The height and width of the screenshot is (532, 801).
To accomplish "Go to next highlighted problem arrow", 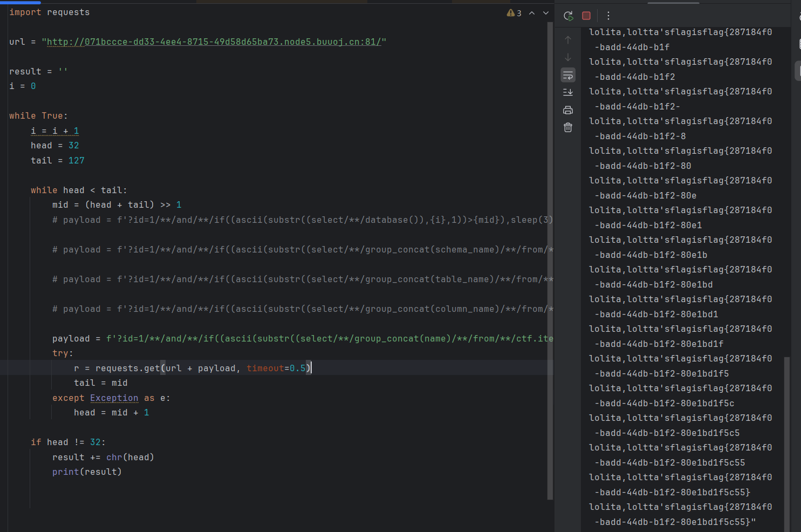I will click(546, 13).
